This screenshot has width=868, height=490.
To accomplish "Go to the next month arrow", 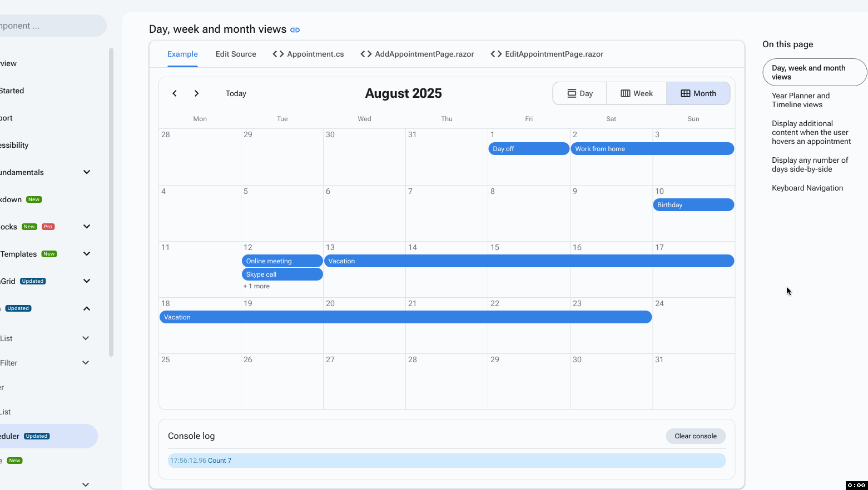I will (x=196, y=93).
